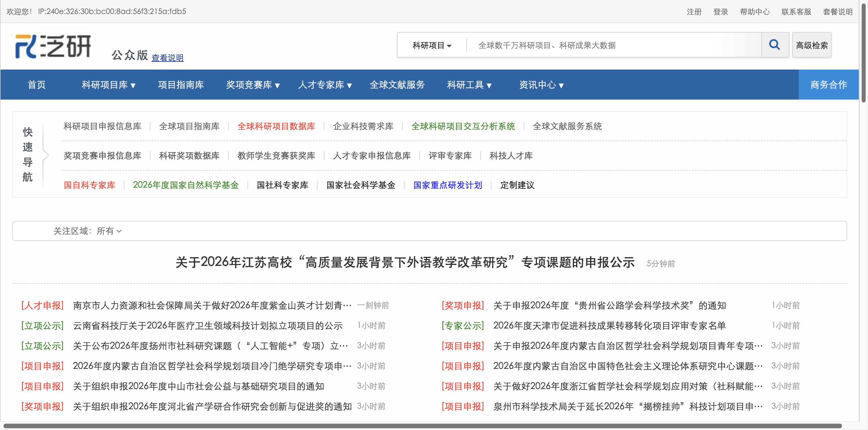Screen dimensions: 868x430
Task: Click 注册 in the top bar
Action: pos(694,12)
